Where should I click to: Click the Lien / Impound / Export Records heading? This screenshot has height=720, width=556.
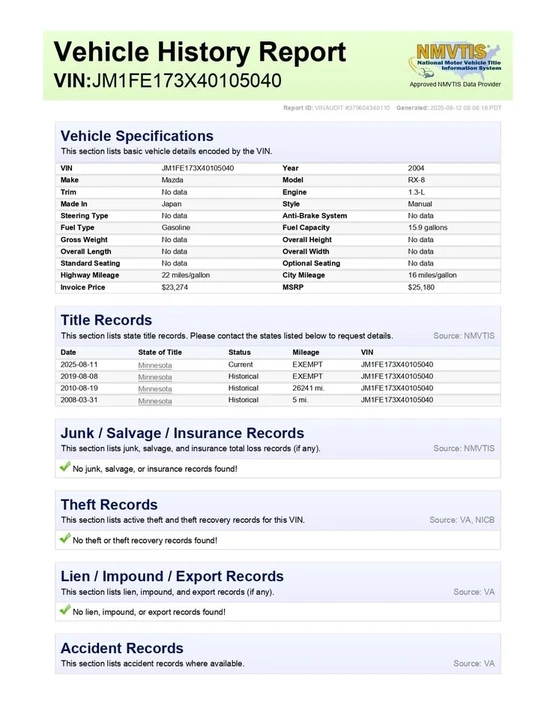tap(172, 576)
